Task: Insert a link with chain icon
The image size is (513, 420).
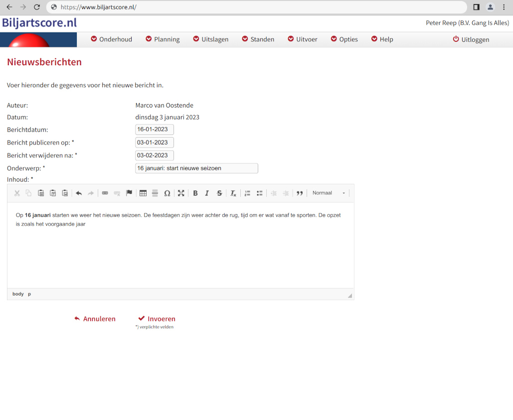Action: [x=105, y=193]
